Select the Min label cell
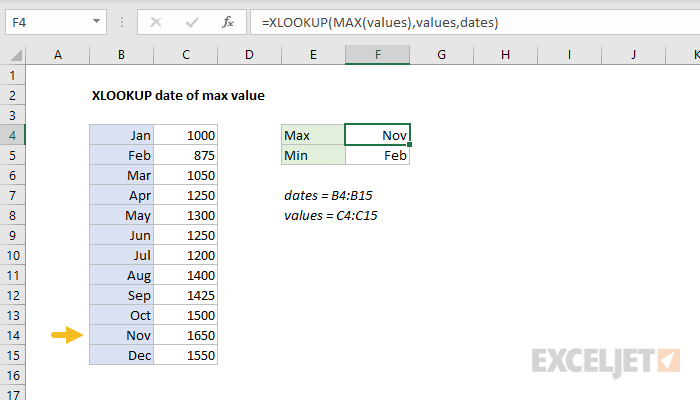700x400 pixels. coord(313,155)
